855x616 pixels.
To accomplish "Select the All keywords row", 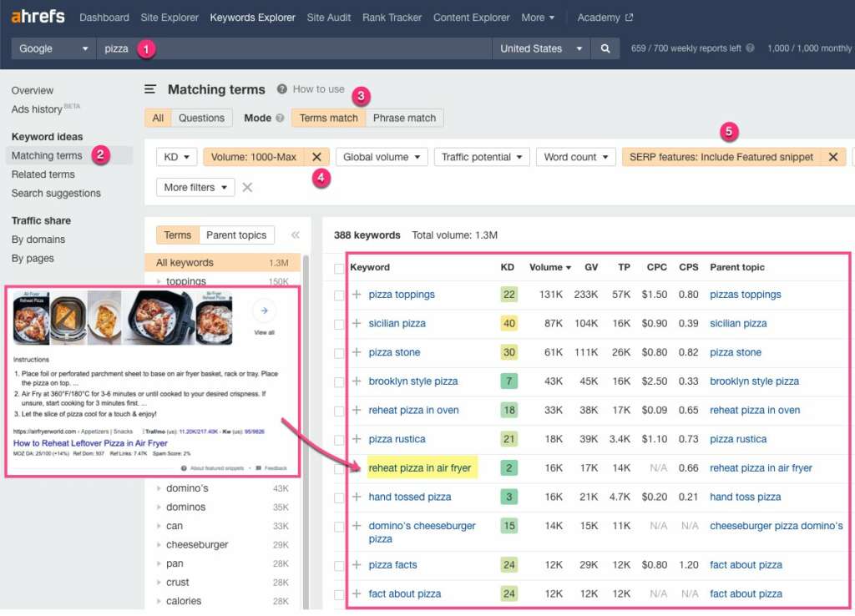I will click(x=222, y=263).
